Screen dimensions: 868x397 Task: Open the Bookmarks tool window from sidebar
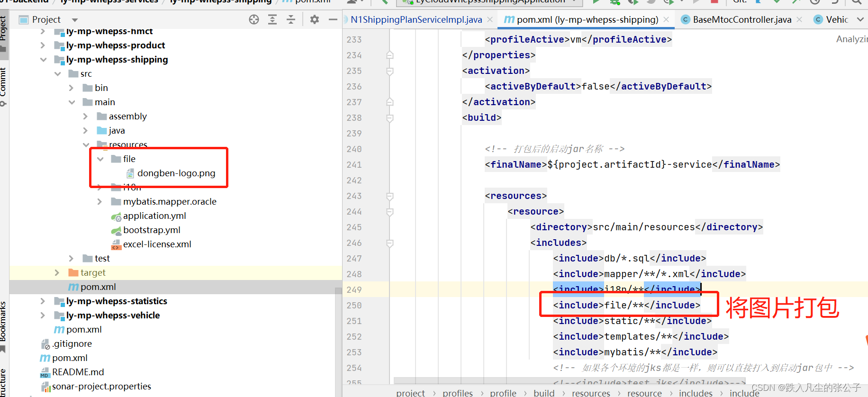click(3, 326)
